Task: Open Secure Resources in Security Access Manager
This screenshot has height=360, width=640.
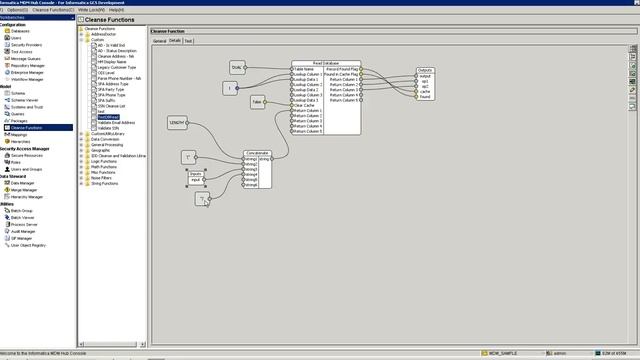Action: (x=27, y=156)
